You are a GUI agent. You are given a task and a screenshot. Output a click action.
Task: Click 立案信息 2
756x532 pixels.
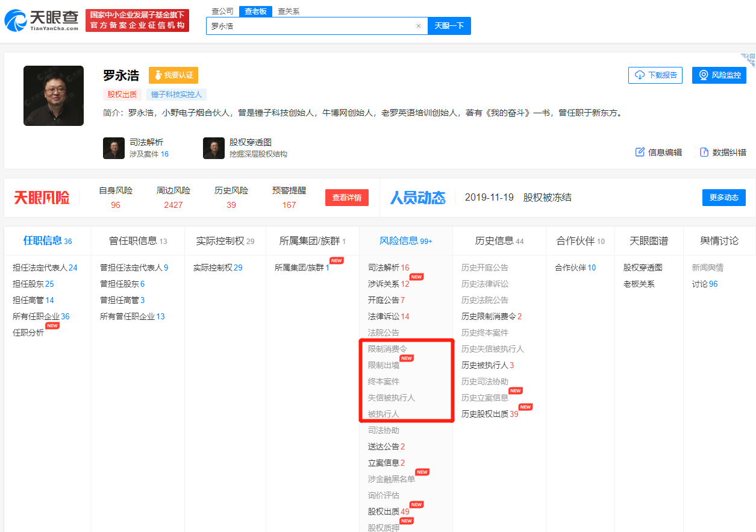click(386, 463)
